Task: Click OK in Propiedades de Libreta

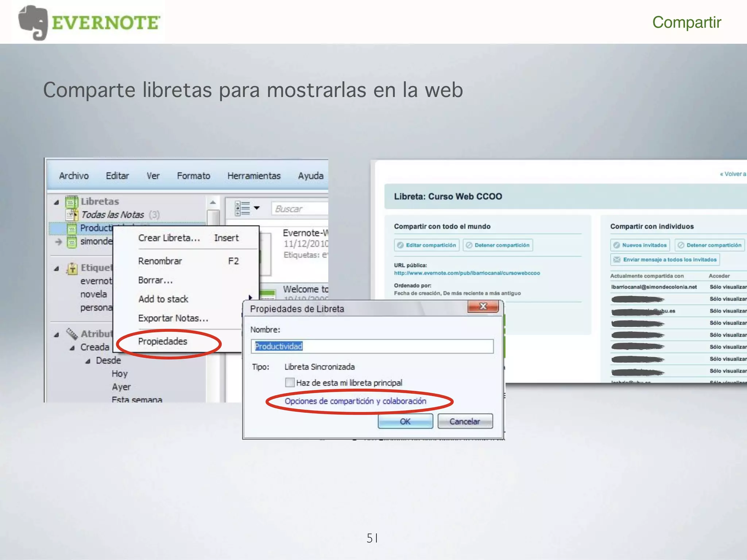Action: pyautogui.click(x=405, y=421)
